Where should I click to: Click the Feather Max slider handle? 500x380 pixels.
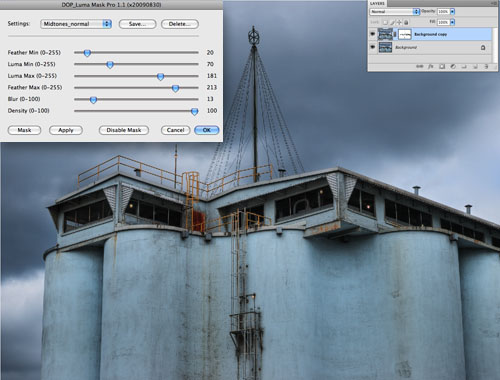point(175,88)
